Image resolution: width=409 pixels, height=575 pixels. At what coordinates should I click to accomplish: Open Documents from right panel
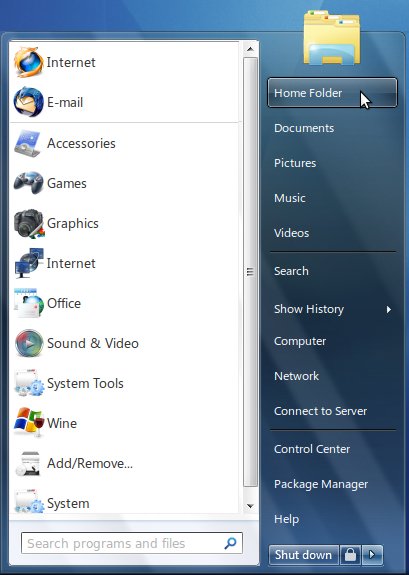304,128
